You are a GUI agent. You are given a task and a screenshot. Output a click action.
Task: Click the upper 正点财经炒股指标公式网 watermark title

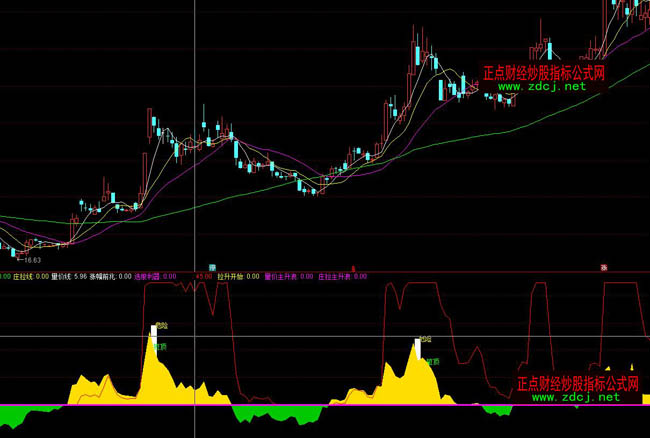coord(544,73)
